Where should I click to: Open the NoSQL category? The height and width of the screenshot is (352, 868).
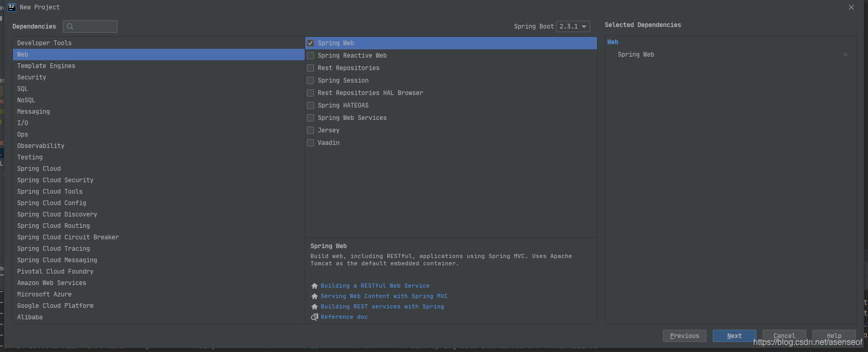click(x=158, y=100)
